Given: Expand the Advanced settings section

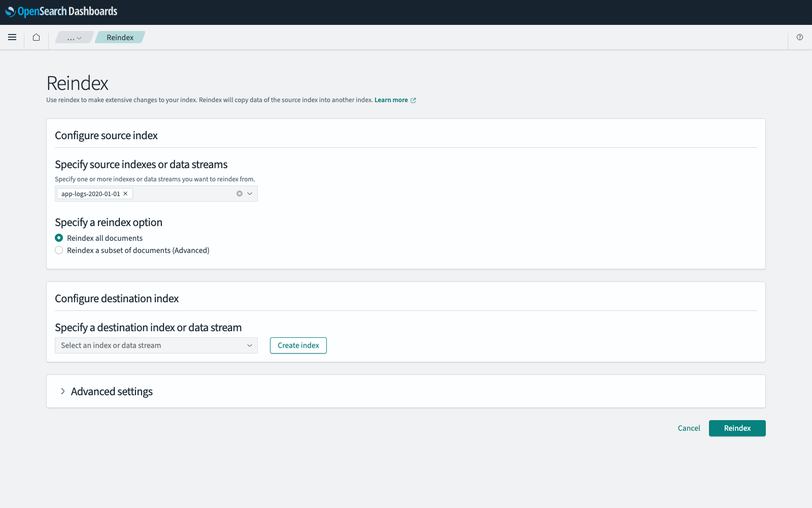Looking at the screenshot, I should (x=63, y=391).
